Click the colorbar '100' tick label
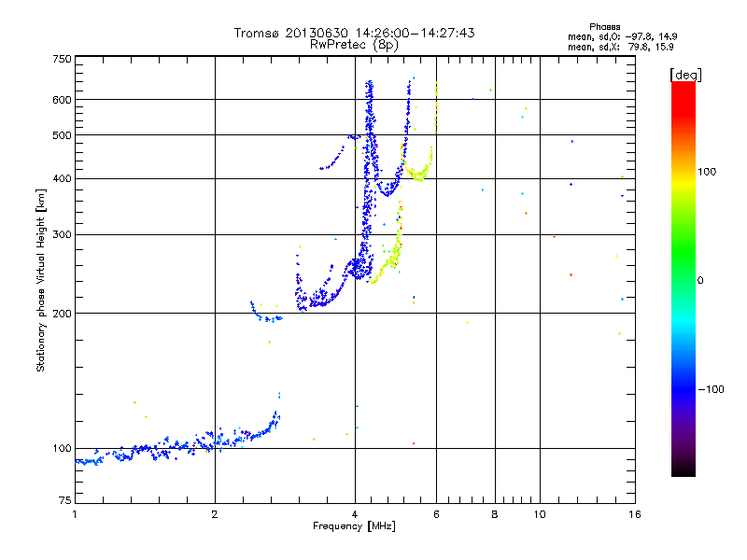Viewport: 747px width, 560px height. 707,172
